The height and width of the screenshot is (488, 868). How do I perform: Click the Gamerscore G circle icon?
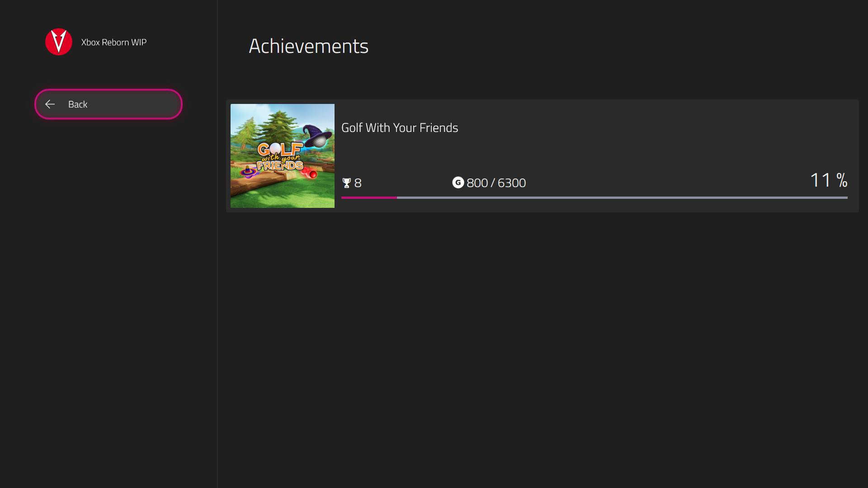click(x=458, y=183)
